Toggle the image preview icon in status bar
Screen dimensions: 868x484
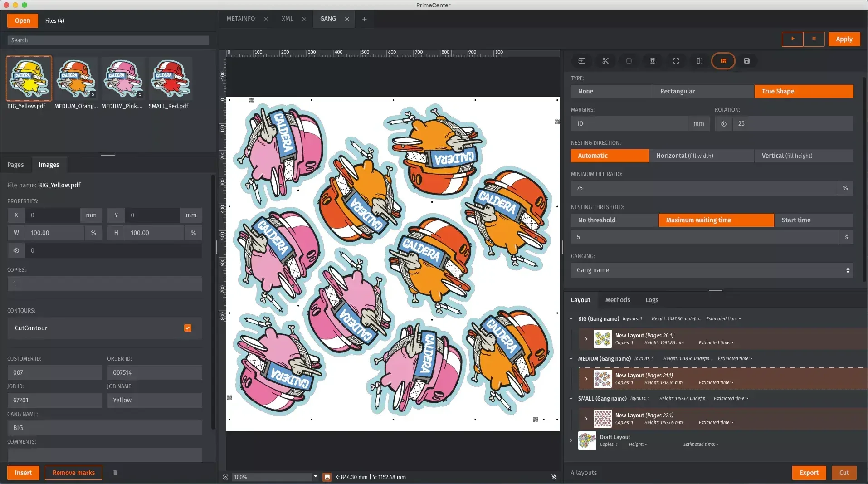(x=327, y=477)
